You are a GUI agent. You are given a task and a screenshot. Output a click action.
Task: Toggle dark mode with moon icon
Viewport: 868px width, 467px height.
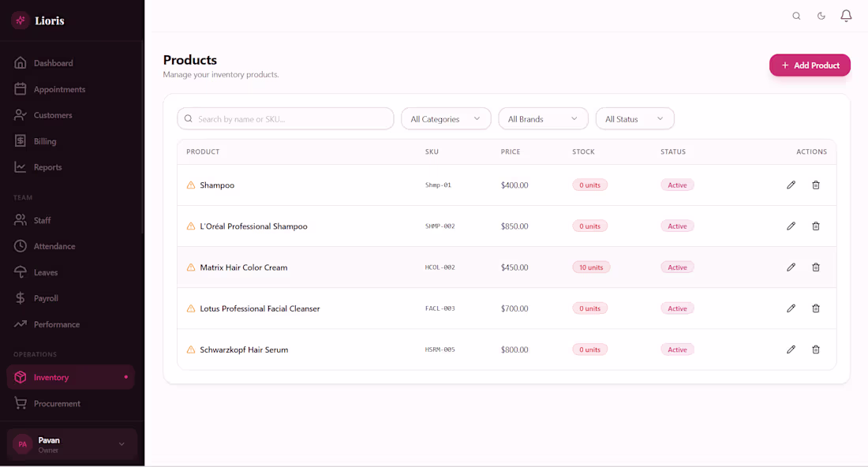[x=821, y=16]
